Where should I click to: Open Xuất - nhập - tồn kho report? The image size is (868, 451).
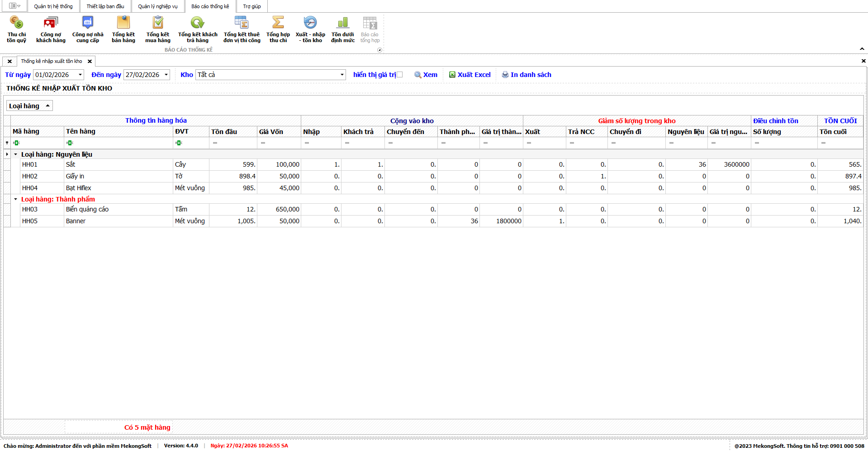[x=310, y=29]
